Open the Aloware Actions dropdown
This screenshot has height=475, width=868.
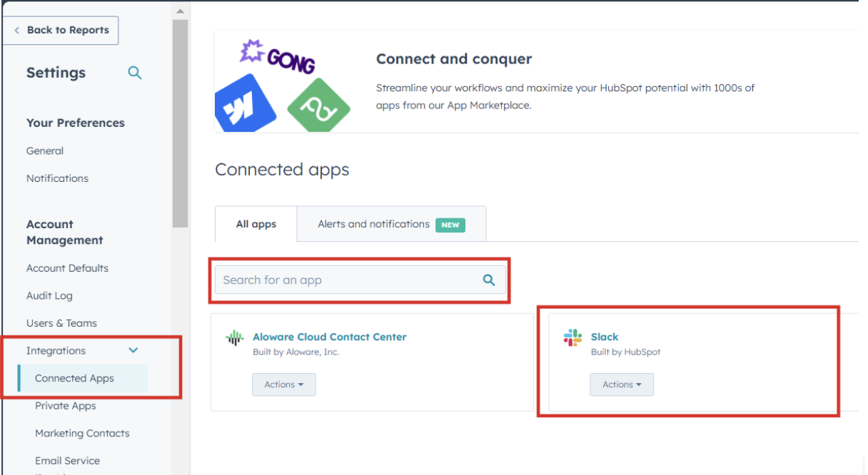[283, 384]
